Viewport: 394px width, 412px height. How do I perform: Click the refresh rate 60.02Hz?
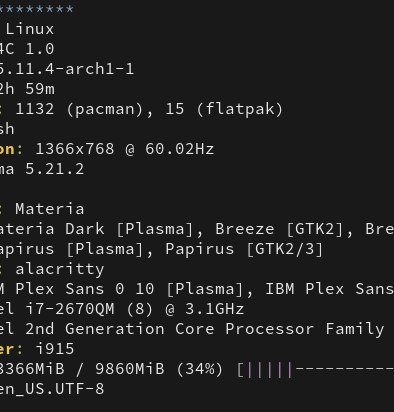(180, 149)
